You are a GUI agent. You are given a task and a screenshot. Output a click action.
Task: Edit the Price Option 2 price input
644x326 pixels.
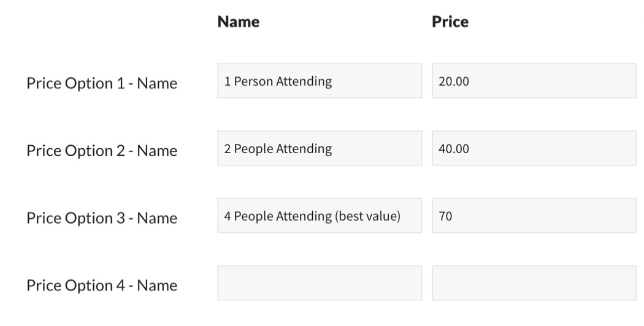(x=534, y=148)
